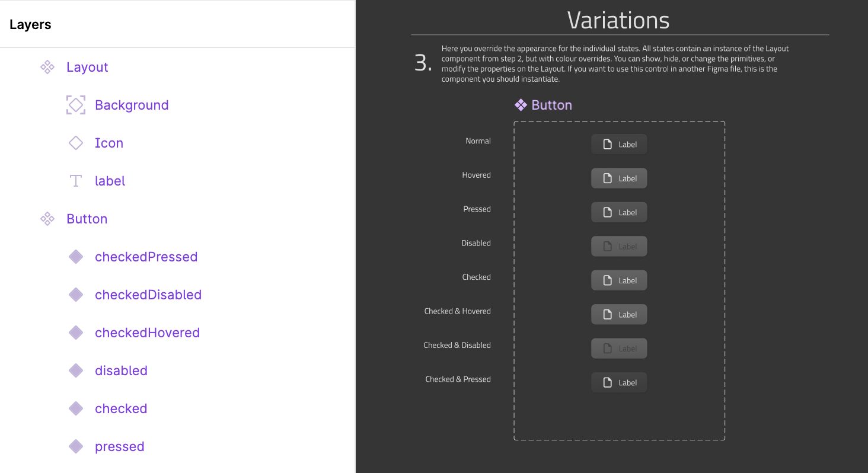Click the Hovered state Label button

pos(619,178)
